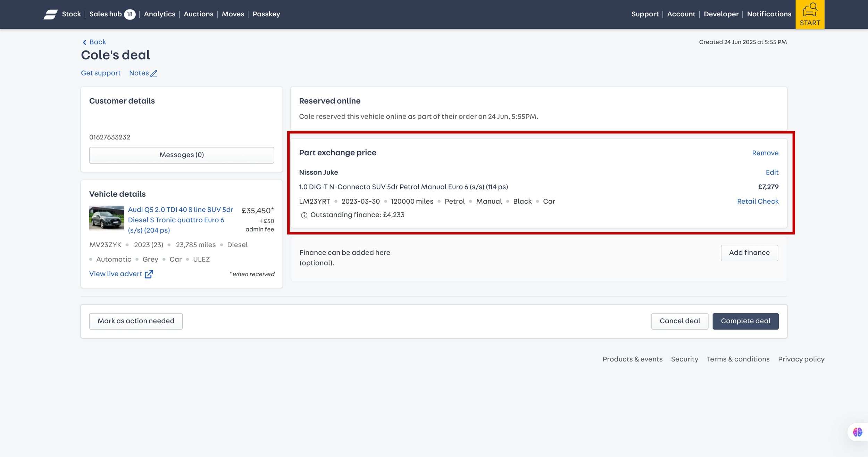Click the outstanding finance info icon
The image size is (868, 457).
click(304, 215)
